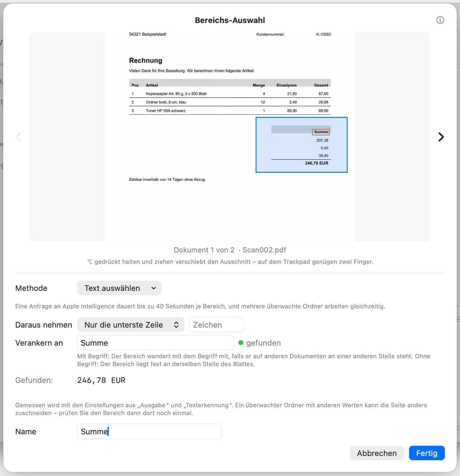Focus the Zeichen input field
This screenshot has width=460, height=476.
point(216,325)
